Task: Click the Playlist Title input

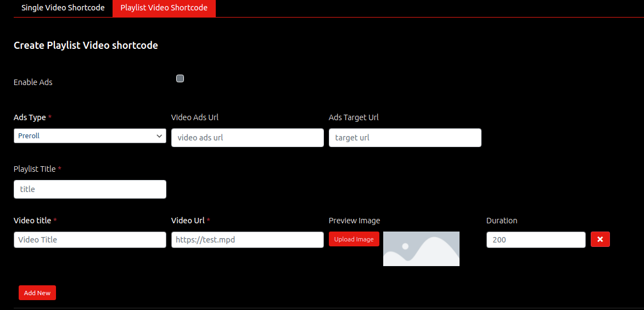Action: [90, 189]
